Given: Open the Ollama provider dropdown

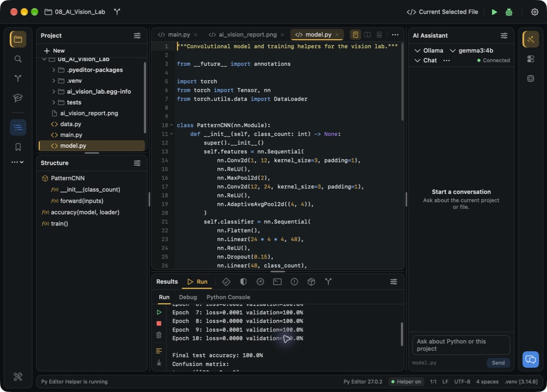Looking at the screenshot, I should [x=428, y=51].
